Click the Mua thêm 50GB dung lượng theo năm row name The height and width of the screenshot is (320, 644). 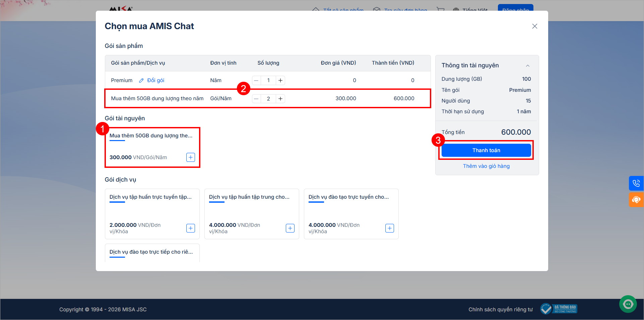pos(157,99)
